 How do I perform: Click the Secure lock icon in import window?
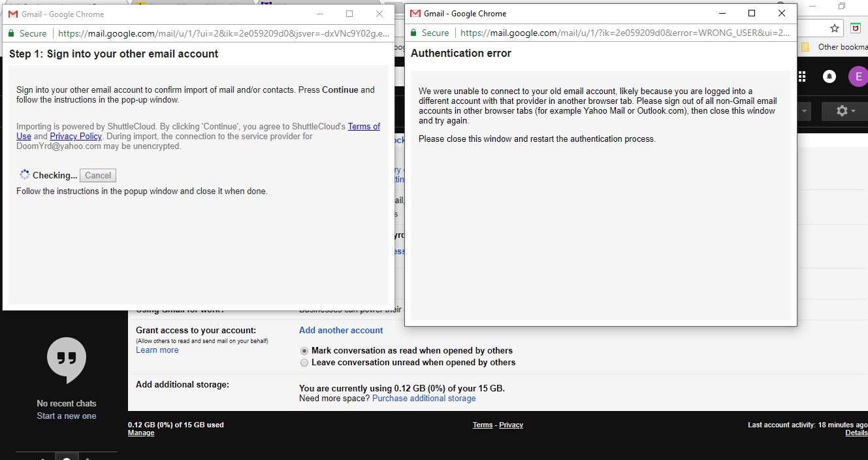(x=11, y=33)
